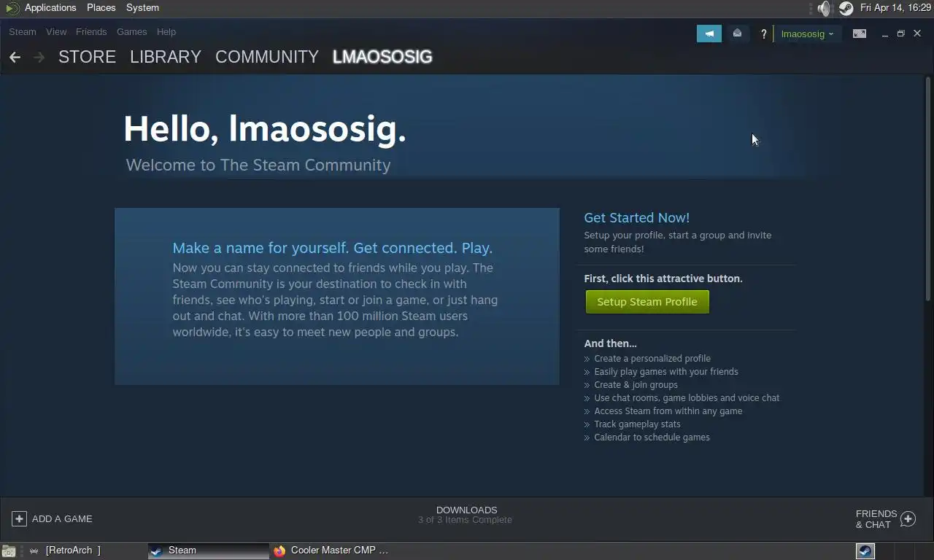Expand the lmaososig account dropdown
Screen dimensions: 934x560
tap(807, 34)
